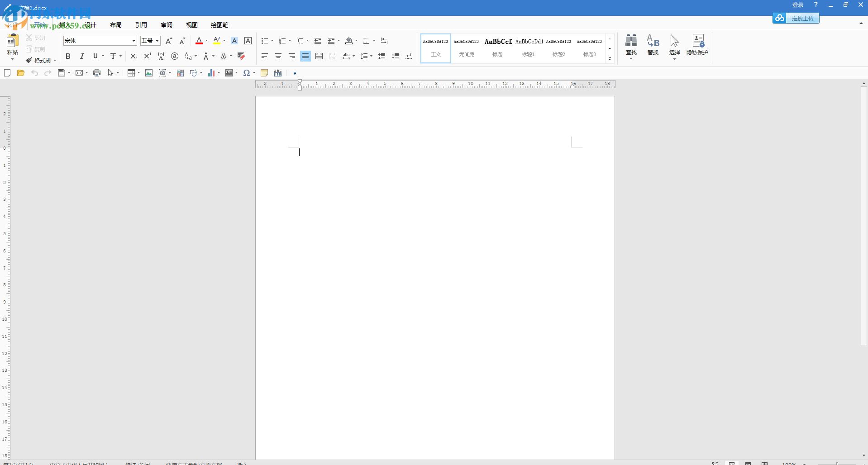The width and height of the screenshot is (868, 465).
Task: Switch to the 审阅 ribbon tab
Action: pyautogui.click(x=166, y=25)
